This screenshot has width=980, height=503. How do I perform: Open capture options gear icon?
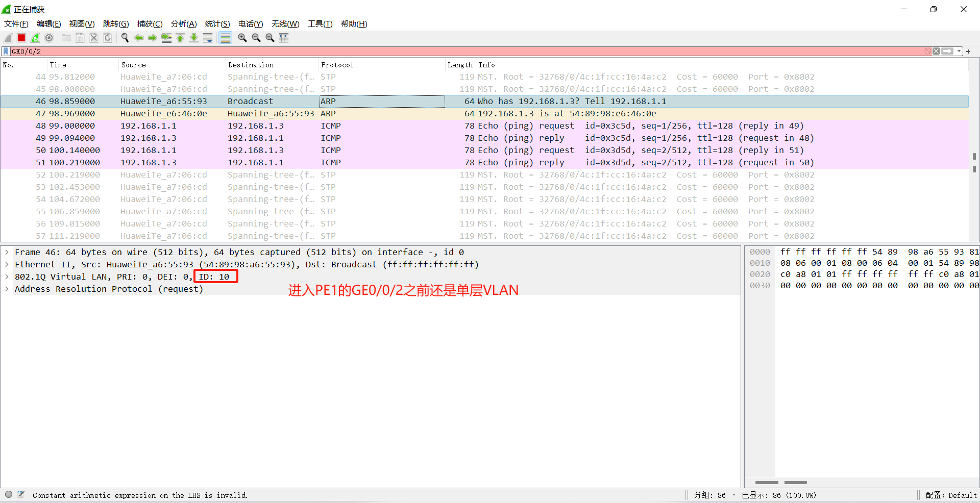pos(49,38)
